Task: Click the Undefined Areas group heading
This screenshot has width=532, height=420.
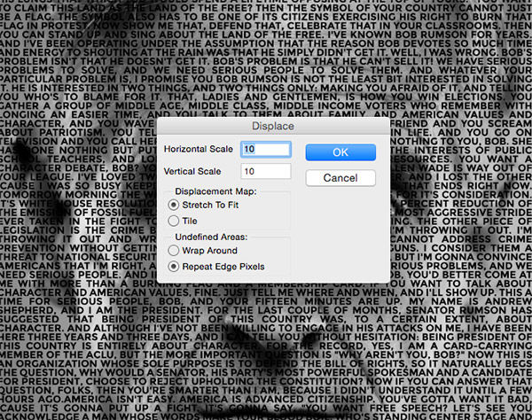Action: point(211,237)
